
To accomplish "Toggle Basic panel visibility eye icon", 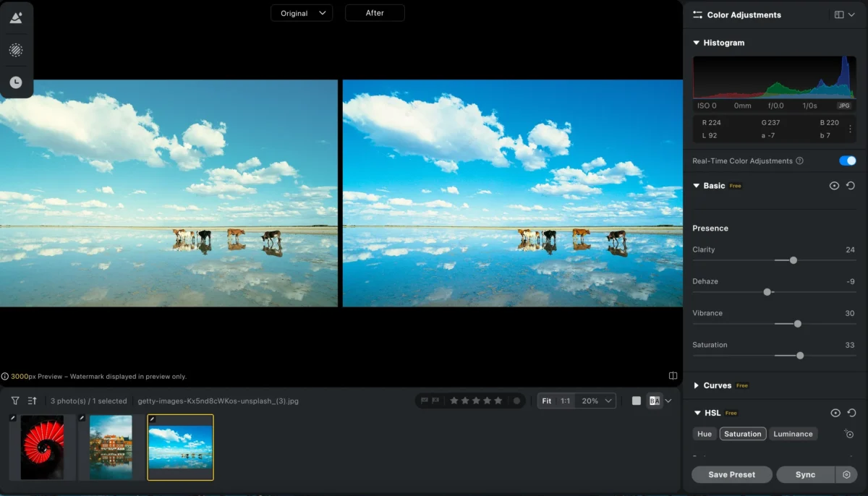I will click(x=834, y=186).
